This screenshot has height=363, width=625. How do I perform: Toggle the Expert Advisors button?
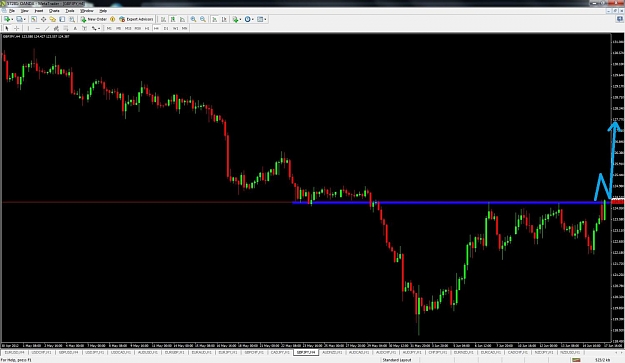pos(136,19)
